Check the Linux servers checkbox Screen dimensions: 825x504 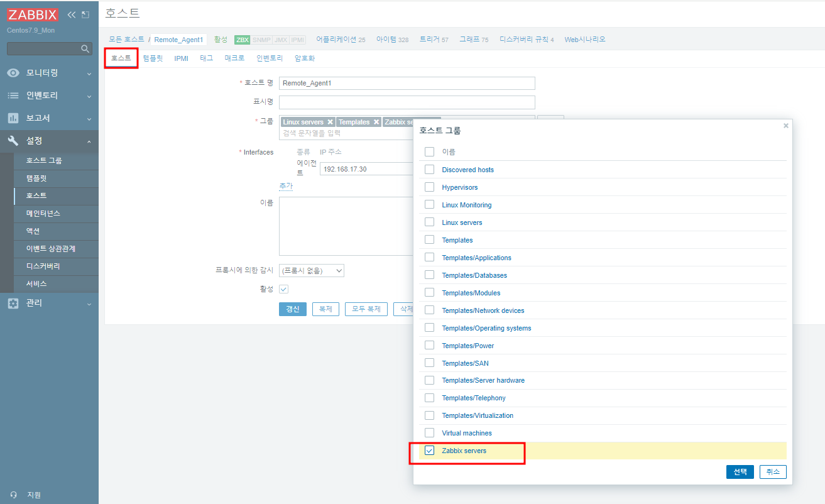click(x=430, y=222)
